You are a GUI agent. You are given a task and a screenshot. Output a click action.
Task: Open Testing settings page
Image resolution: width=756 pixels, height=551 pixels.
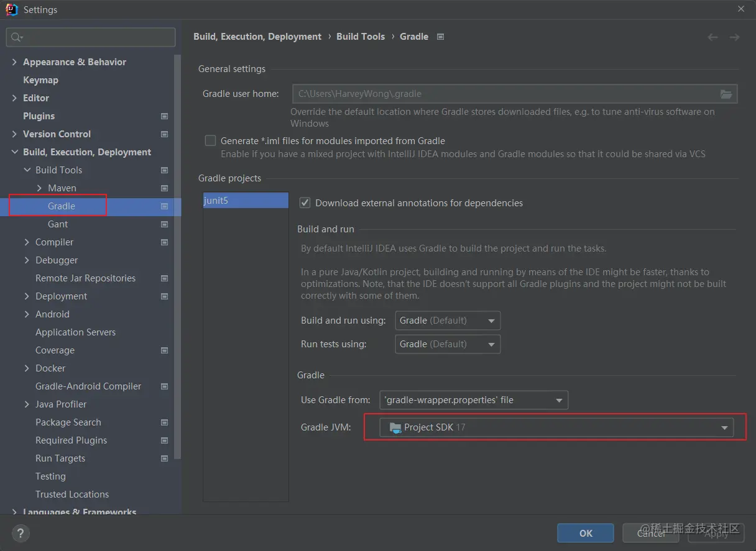tap(50, 476)
